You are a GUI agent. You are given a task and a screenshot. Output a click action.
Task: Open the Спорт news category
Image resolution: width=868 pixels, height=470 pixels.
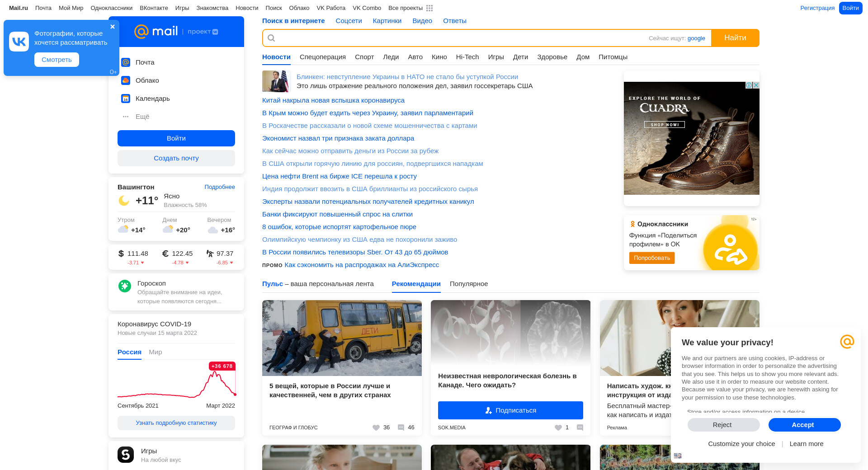click(x=364, y=57)
